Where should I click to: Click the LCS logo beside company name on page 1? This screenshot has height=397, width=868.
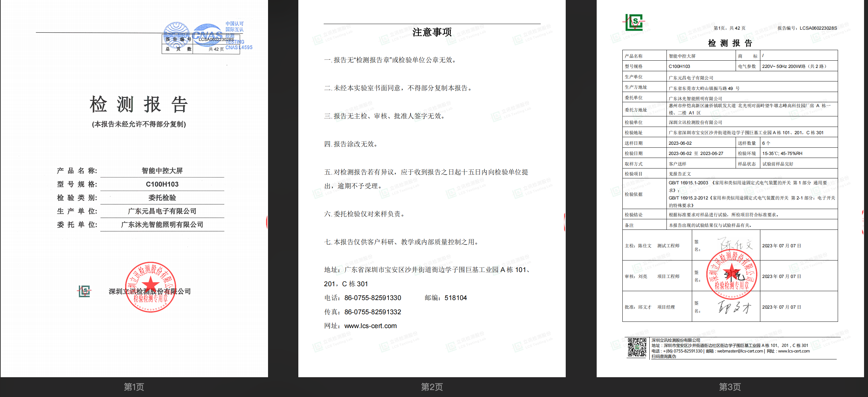tap(84, 291)
